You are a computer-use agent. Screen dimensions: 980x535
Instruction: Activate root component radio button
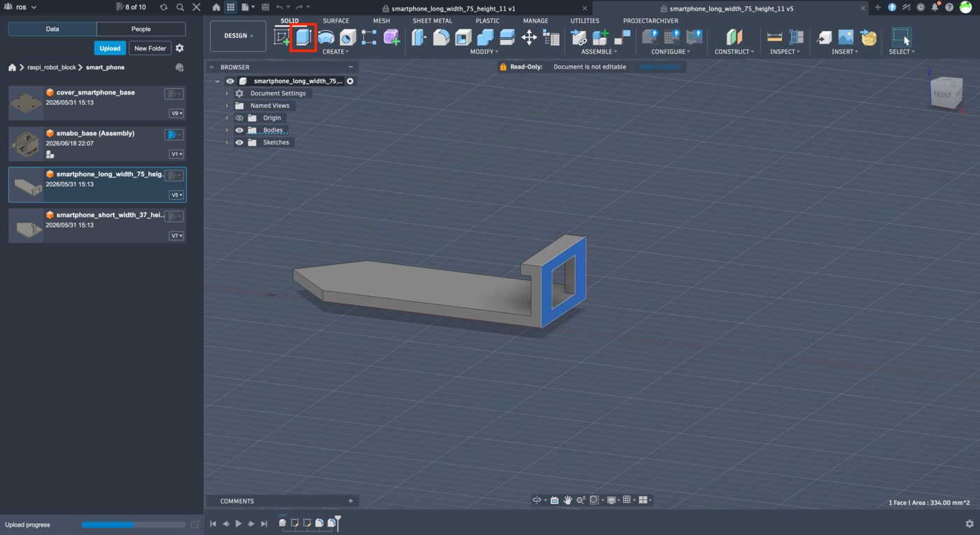(x=350, y=81)
